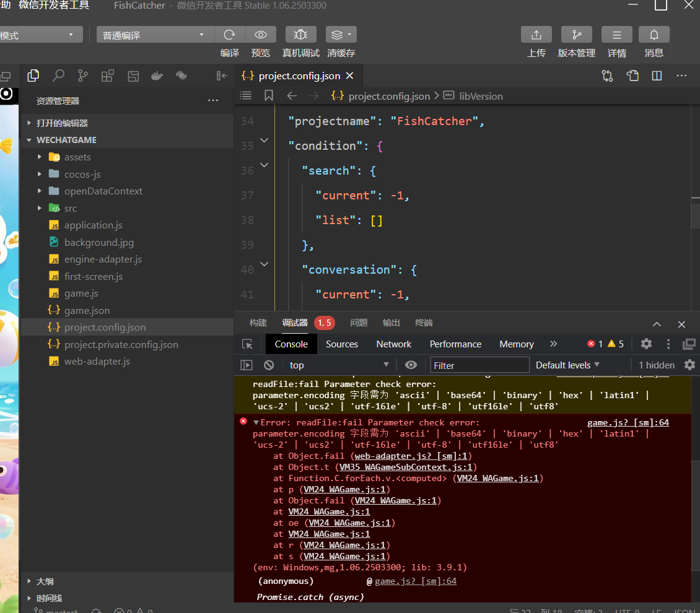Toggle split editor layout icon
700x613 pixels.
657,76
